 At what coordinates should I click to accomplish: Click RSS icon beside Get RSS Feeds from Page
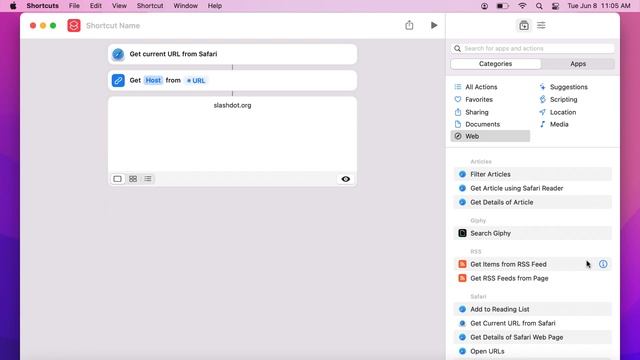coord(462,278)
